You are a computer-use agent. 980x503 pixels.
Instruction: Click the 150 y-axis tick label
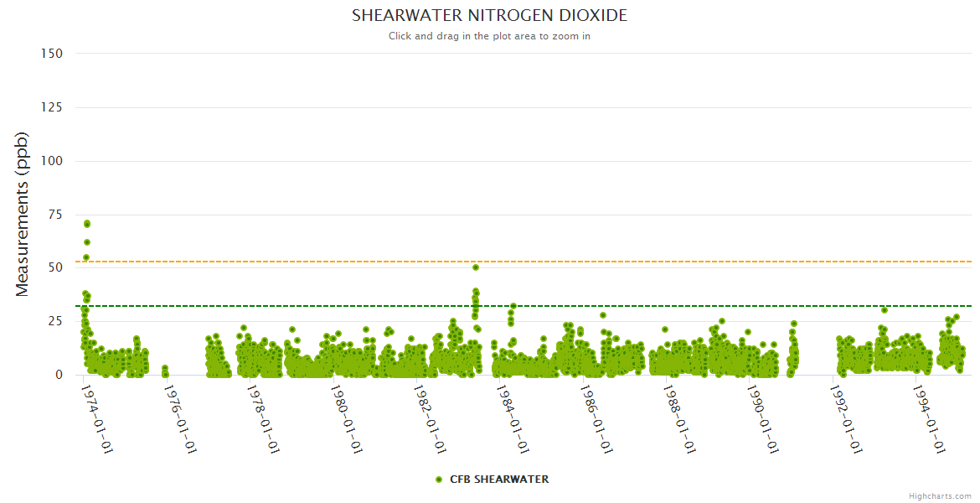tap(52, 54)
